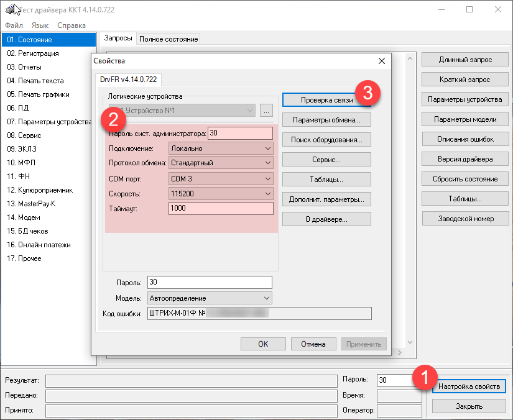Switch to Полное состояние tab
Viewport: 513px width, 420px height.
tap(169, 39)
